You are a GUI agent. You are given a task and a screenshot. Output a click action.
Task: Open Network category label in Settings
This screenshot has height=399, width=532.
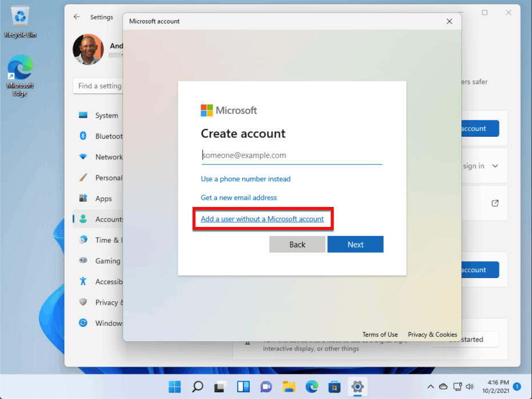(x=109, y=157)
